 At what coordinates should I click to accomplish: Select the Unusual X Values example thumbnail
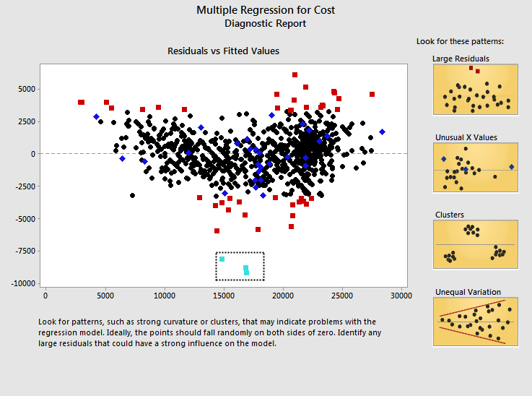coord(476,168)
